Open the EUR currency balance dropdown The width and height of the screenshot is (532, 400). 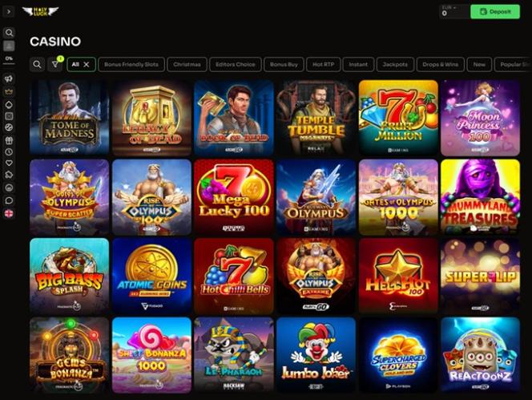[x=453, y=12]
